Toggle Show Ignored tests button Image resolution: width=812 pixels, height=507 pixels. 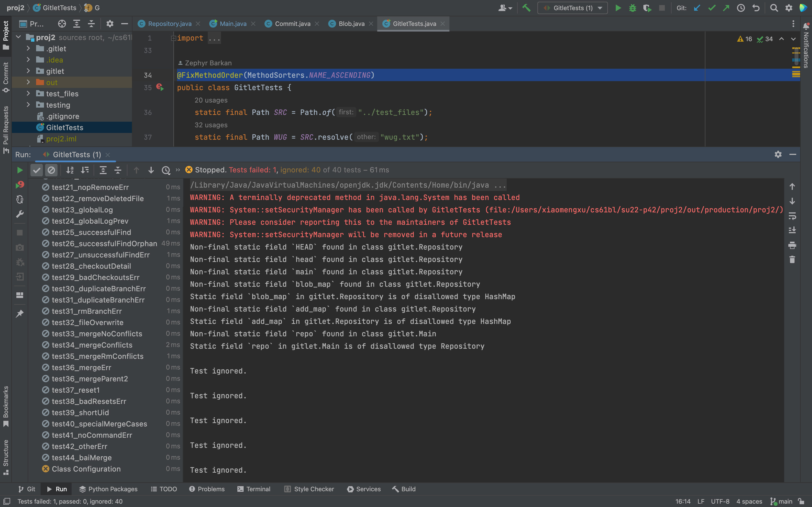coord(51,170)
